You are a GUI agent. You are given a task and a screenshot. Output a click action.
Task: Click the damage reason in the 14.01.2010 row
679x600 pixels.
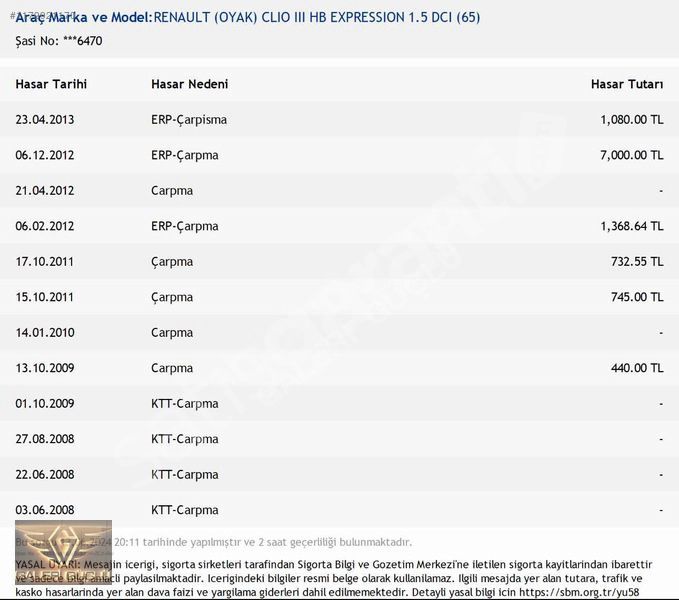click(171, 333)
